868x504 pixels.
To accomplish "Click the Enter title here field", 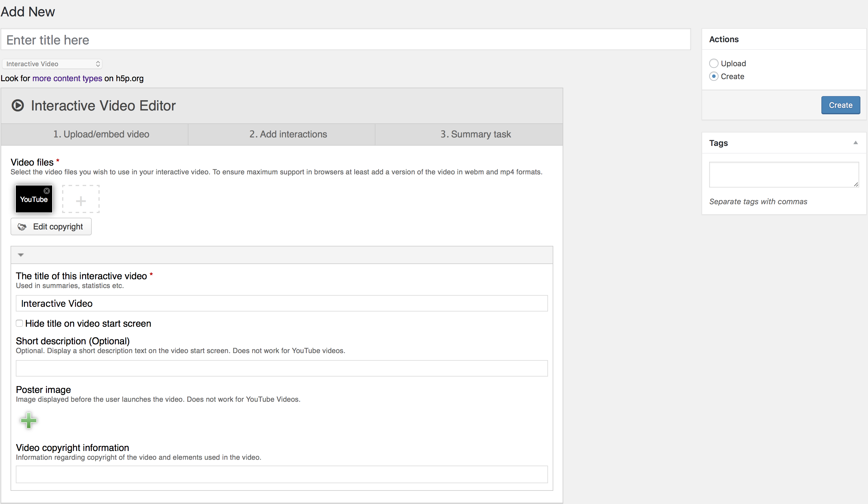I will point(346,40).
